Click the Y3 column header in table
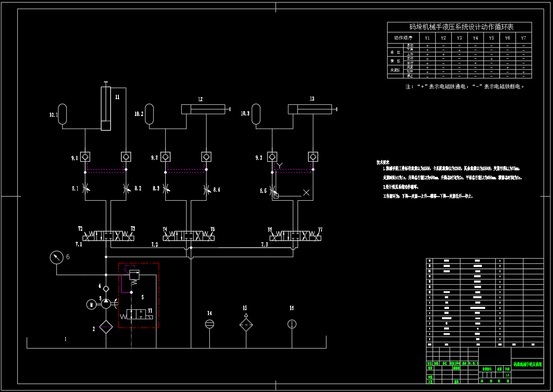The width and height of the screenshot is (553, 392). pyautogui.click(x=459, y=38)
